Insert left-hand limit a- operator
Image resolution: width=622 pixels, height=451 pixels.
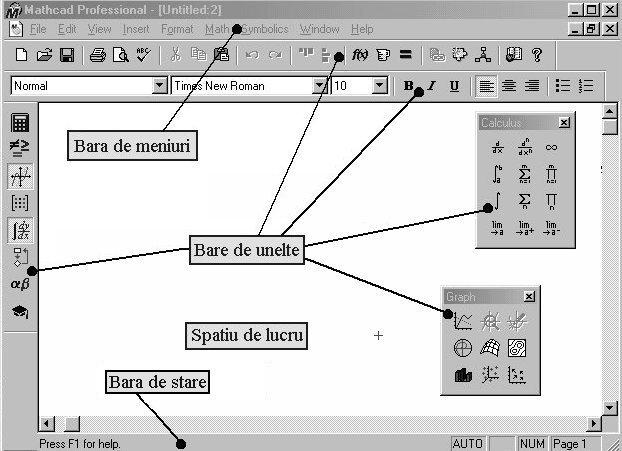tap(551, 228)
